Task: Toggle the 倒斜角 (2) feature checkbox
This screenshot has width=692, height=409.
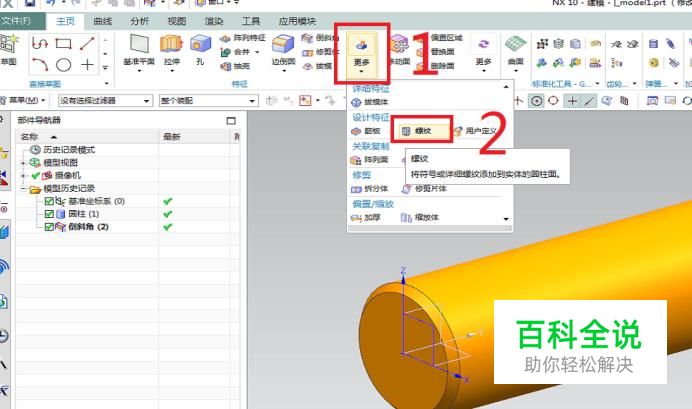Action: click(49, 227)
